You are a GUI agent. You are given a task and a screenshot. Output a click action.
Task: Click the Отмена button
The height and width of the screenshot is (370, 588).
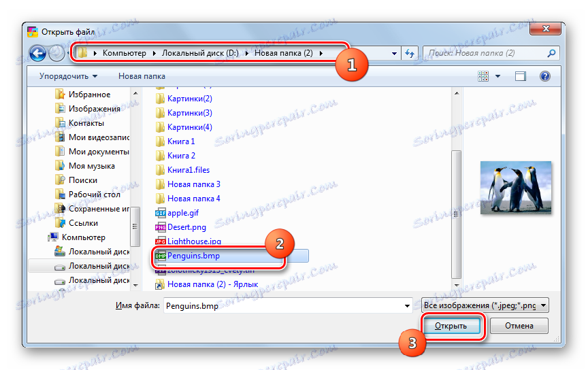(x=519, y=326)
